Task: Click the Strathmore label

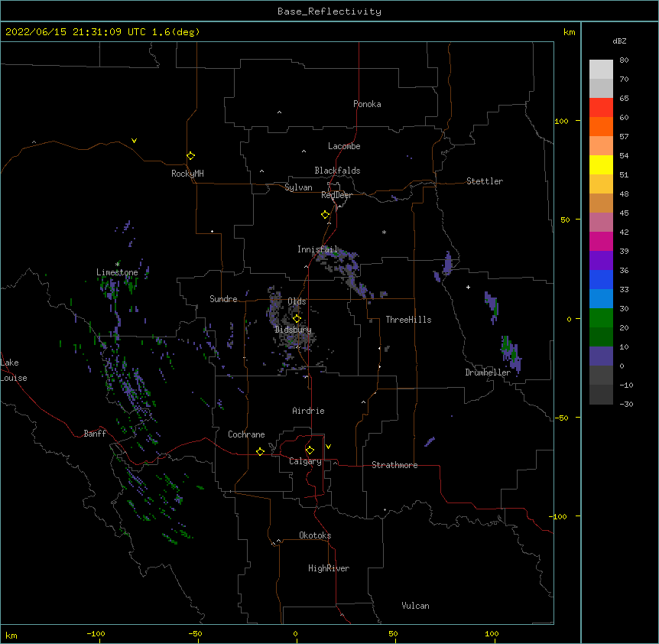Action: click(x=394, y=465)
